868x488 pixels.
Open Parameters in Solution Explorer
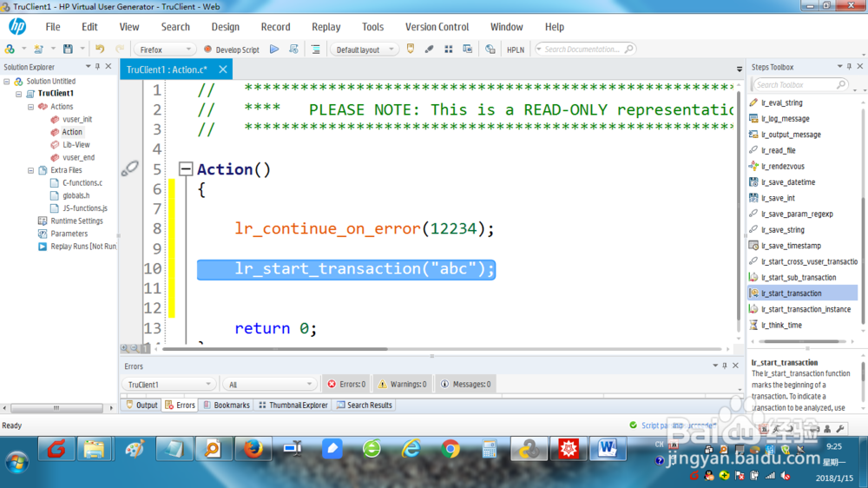tap(69, 234)
